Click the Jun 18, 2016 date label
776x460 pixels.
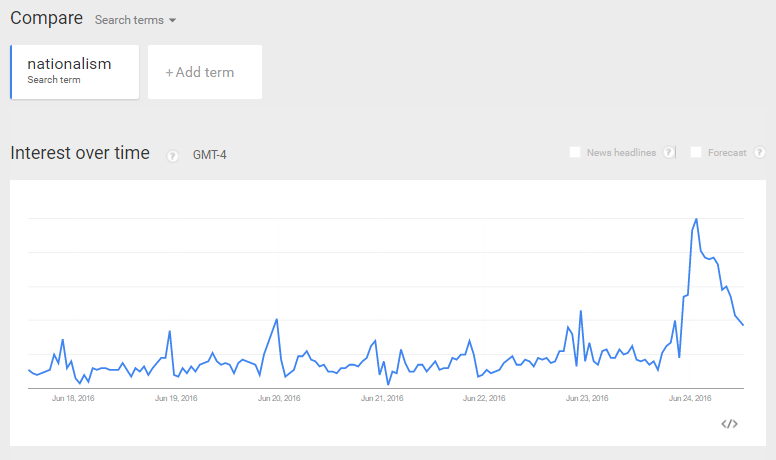pos(73,398)
